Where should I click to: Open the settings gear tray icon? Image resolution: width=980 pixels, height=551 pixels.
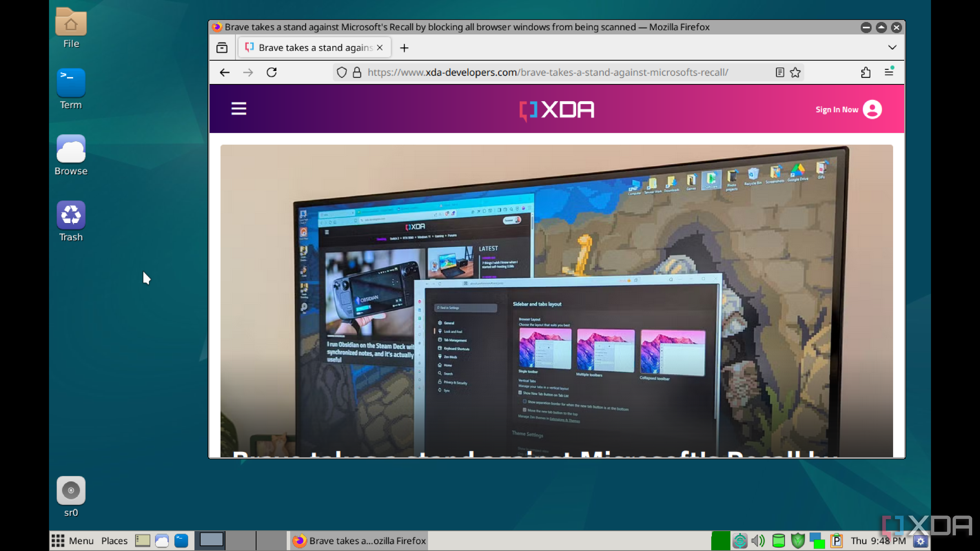click(921, 541)
